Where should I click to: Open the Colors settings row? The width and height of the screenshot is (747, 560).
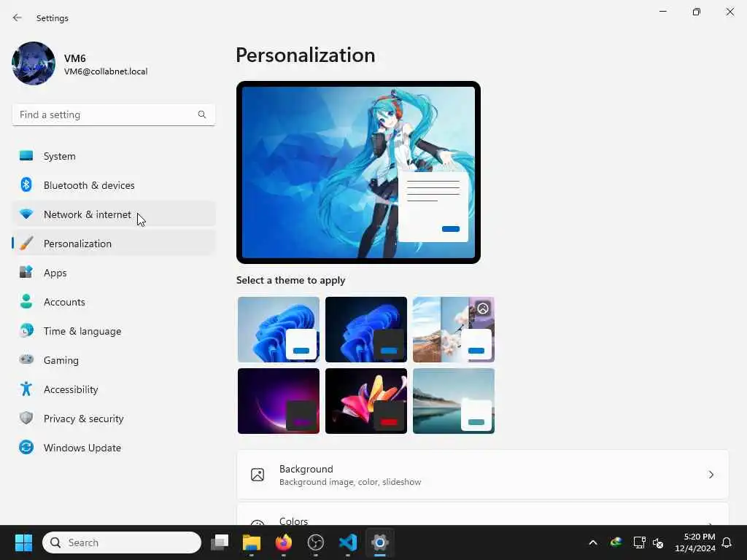(483, 514)
